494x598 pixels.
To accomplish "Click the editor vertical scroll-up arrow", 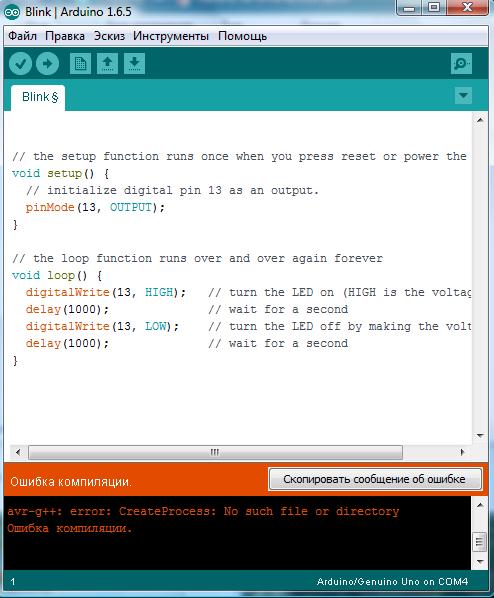I will click(480, 120).
